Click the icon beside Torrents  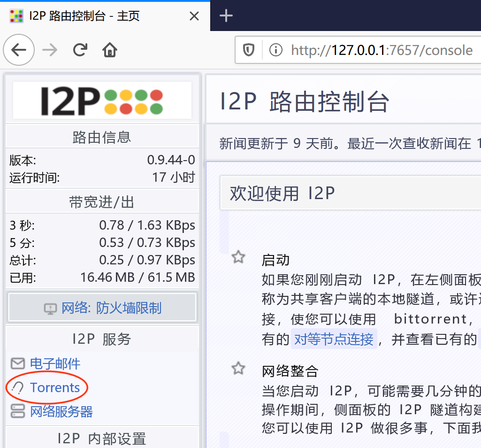[x=18, y=387]
